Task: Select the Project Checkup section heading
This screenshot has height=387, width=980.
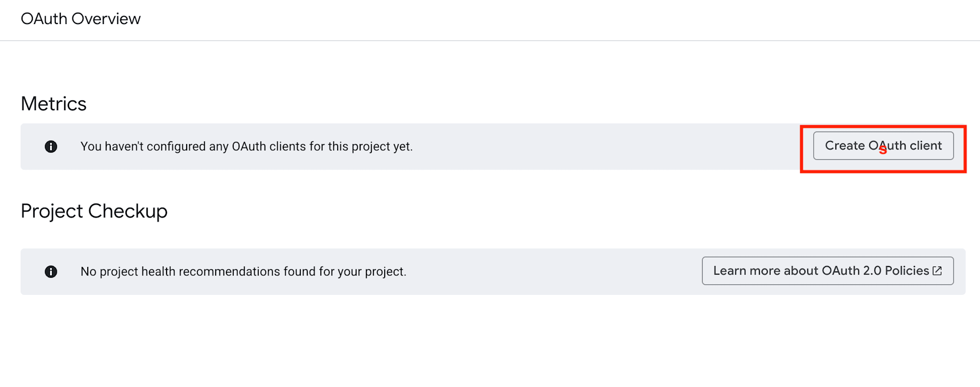Action: (94, 211)
